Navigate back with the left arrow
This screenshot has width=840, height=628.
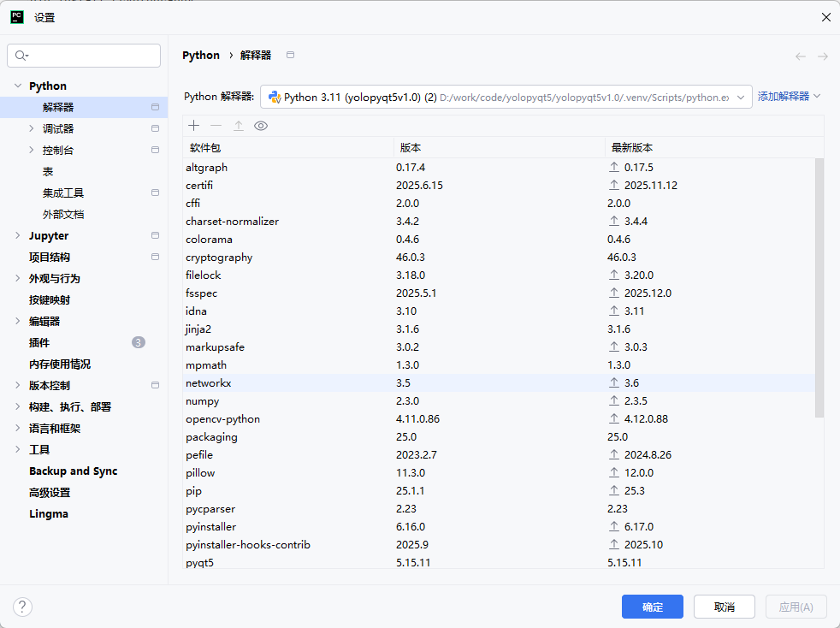pyautogui.click(x=801, y=56)
